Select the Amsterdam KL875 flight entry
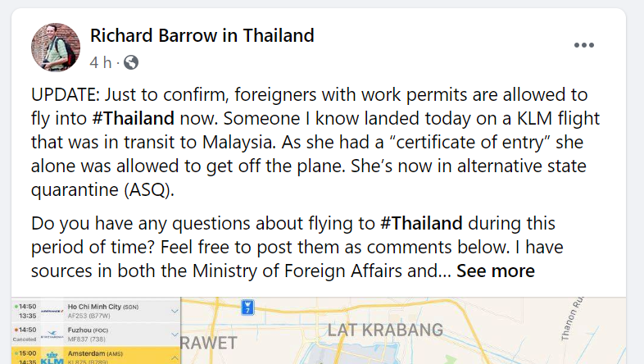Image resolution: width=644 pixels, height=364 pixels. [x=96, y=355]
